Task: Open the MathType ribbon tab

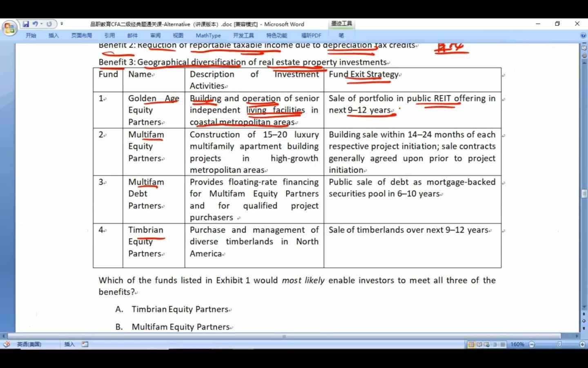Action: pos(208,36)
